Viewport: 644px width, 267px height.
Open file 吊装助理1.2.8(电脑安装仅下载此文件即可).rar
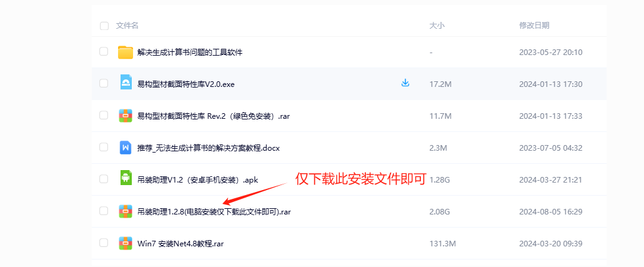tap(214, 212)
